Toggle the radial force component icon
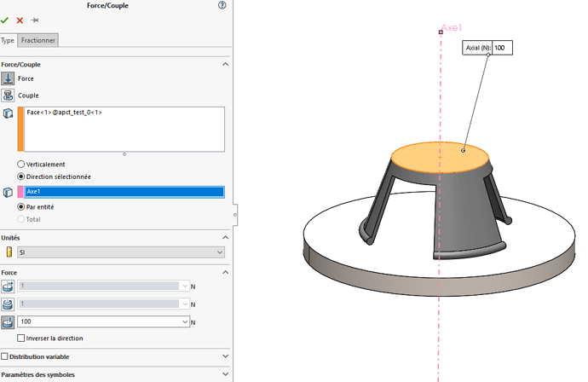The width and height of the screenshot is (588, 382). [x=8, y=286]
